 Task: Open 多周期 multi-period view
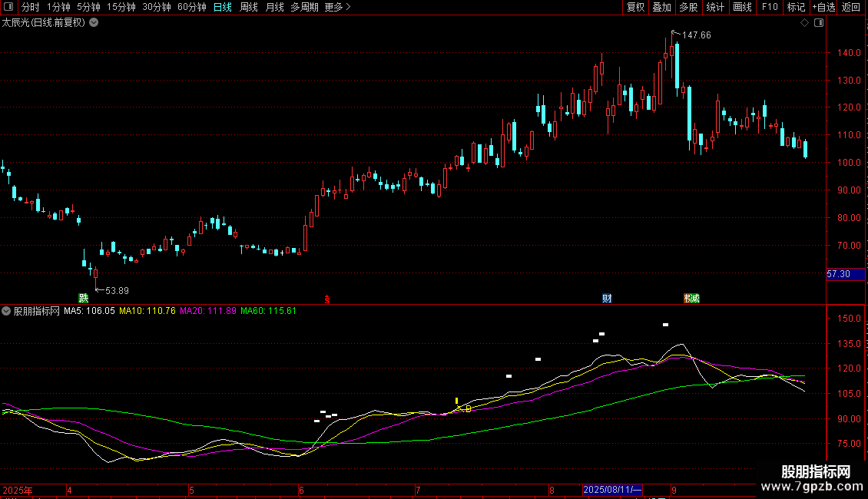pyautogui.click(x=304, y=7)
